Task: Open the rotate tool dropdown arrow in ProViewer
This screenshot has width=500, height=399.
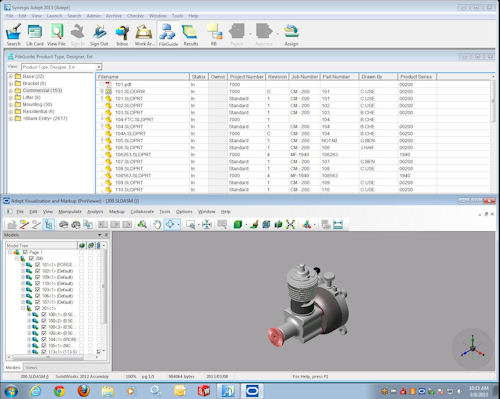Action: pos(178,224)
